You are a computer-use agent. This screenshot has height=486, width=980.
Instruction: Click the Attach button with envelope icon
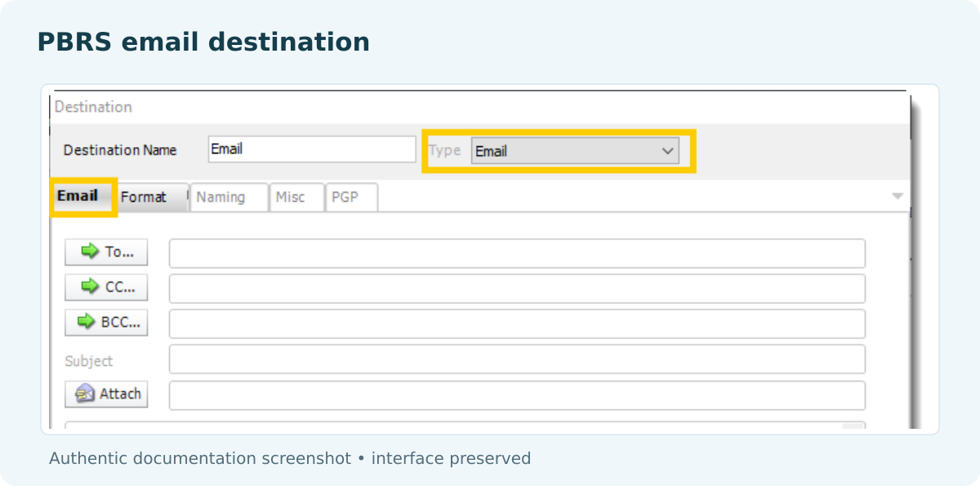click(x=106, y=394)
